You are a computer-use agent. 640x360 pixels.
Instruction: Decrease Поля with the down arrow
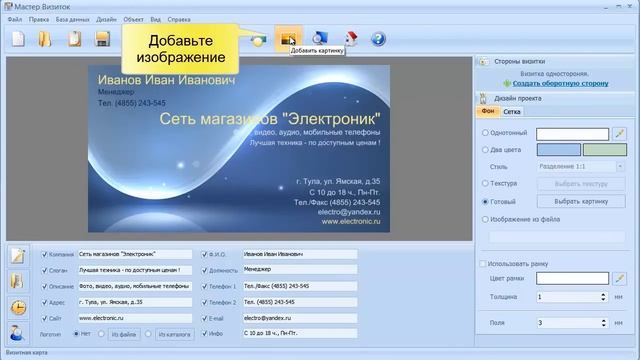pos(603,325)
